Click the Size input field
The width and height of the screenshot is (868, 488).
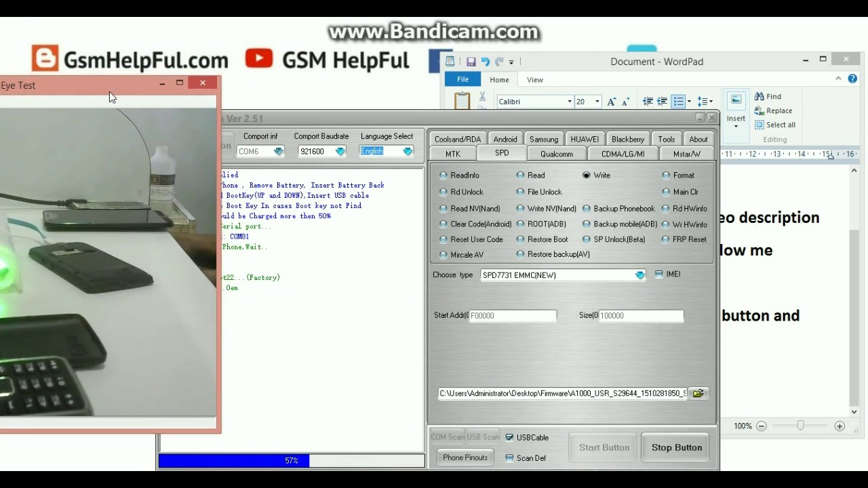(x=641, y=316)
